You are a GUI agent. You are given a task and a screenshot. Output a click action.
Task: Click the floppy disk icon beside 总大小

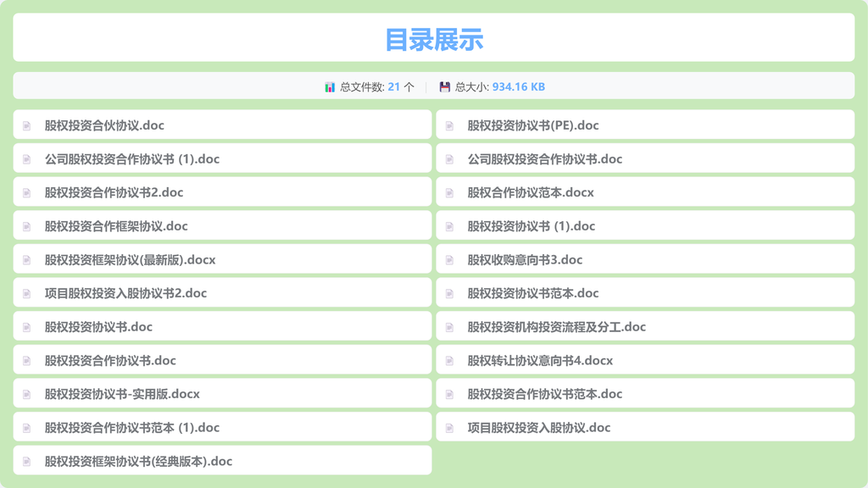click(x=444, y=87)
